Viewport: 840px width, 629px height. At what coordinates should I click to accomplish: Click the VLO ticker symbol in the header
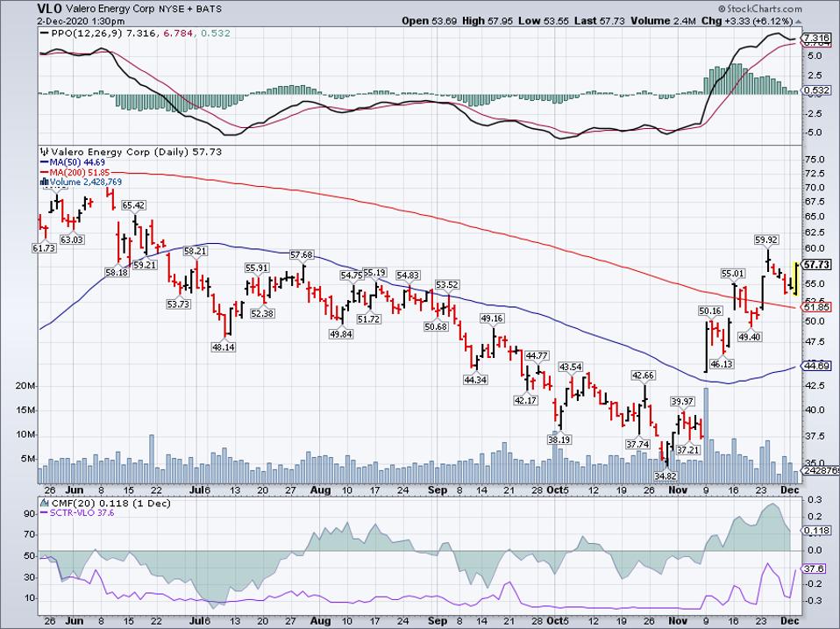50,9
